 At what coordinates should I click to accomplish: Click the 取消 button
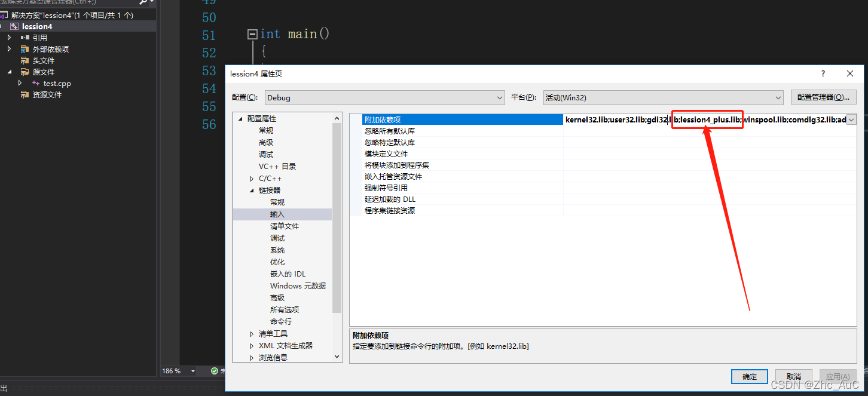pyautogui.click(x=794, y=376)
